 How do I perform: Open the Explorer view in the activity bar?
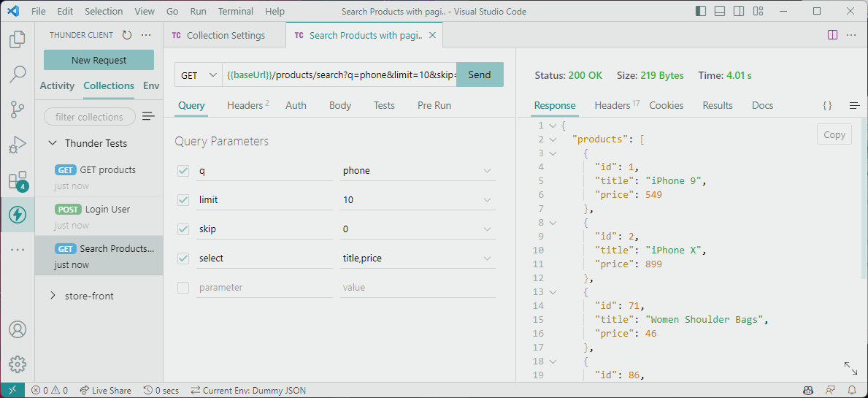click(18, 39)
